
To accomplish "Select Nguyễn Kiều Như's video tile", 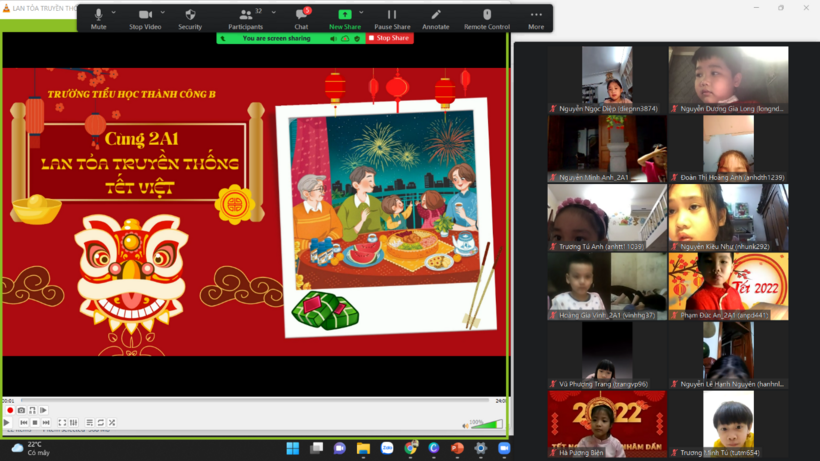I will [728, 217].
